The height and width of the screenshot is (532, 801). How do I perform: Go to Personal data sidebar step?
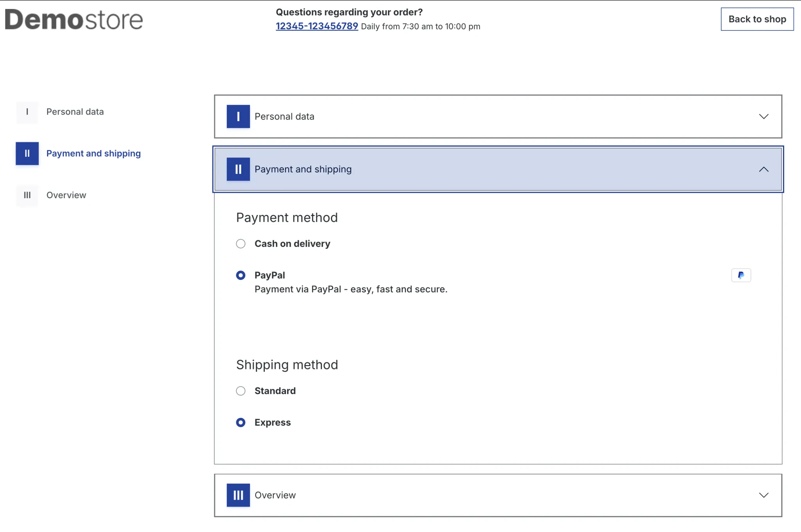(x=75, y=112)
